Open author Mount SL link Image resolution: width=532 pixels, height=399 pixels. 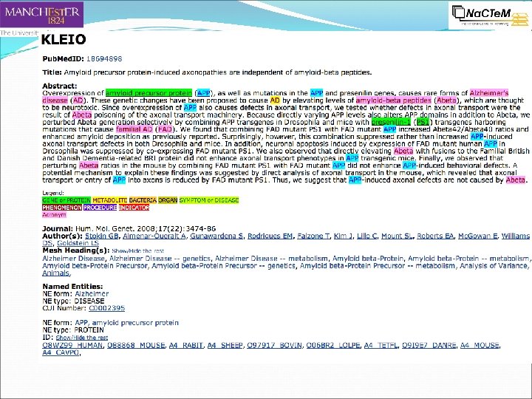[397, 236]
